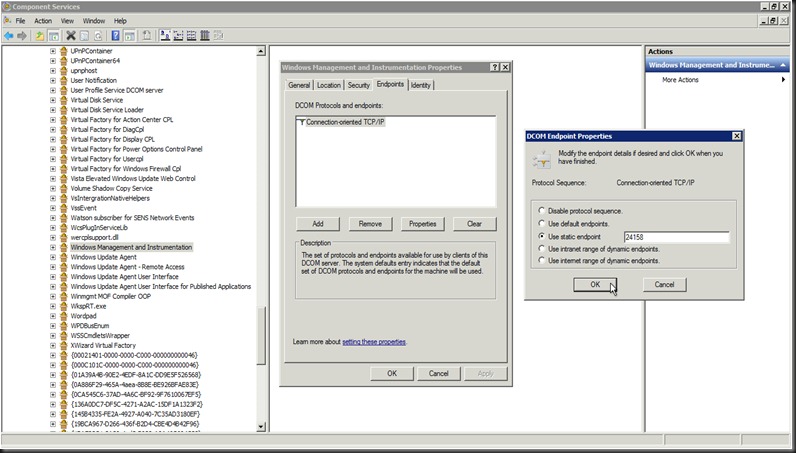Open the Window menu

tap(94, 21)
